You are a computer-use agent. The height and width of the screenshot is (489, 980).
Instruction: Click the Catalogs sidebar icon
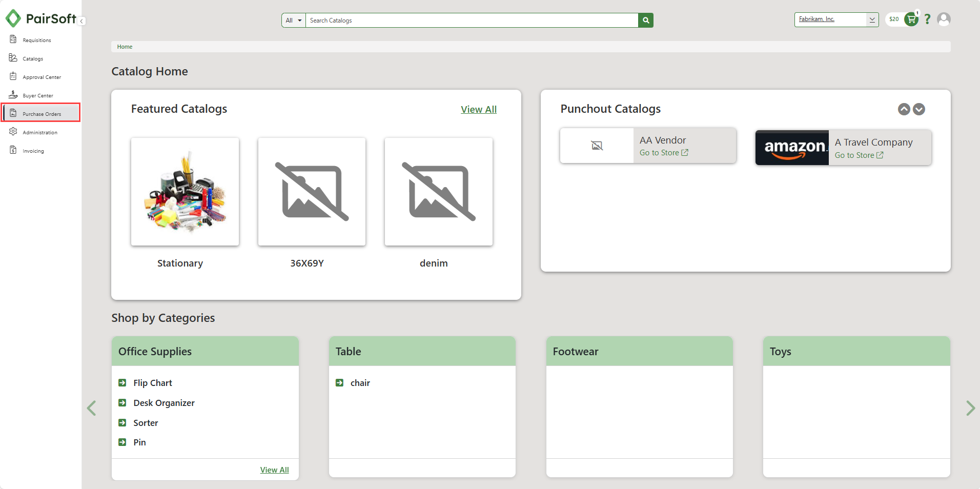(13, 58)
